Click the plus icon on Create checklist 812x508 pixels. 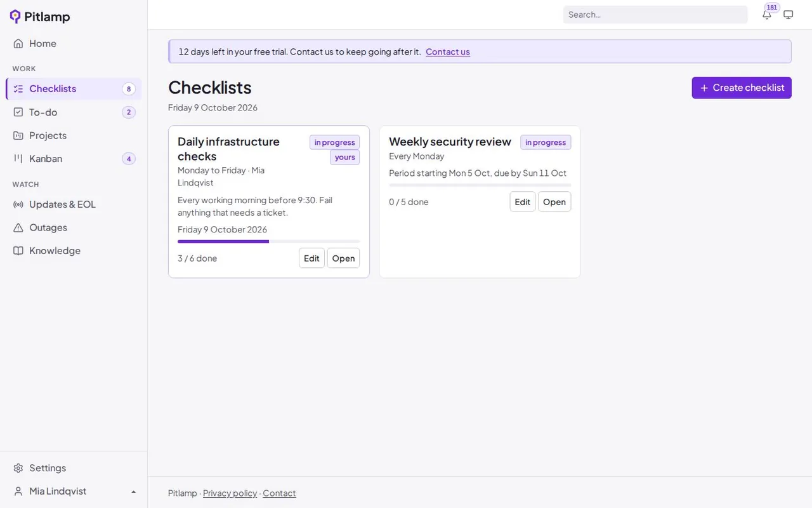coord(704,88)
